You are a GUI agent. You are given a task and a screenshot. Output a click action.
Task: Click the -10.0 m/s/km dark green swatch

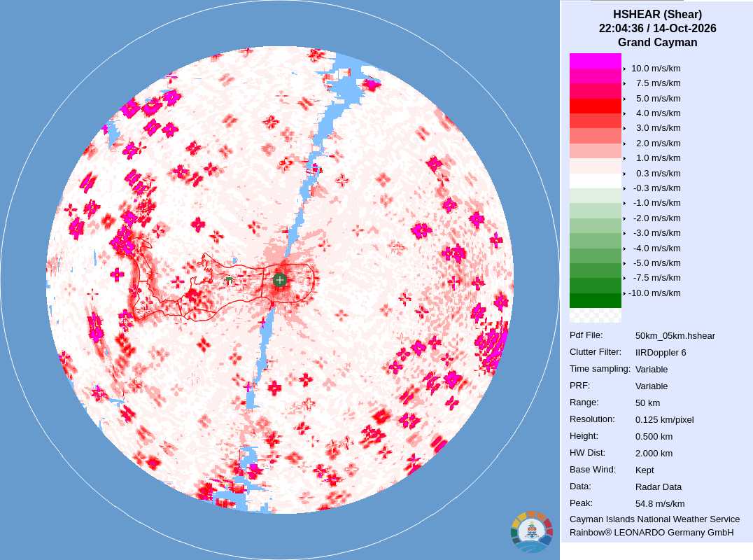tap(595, 300)
